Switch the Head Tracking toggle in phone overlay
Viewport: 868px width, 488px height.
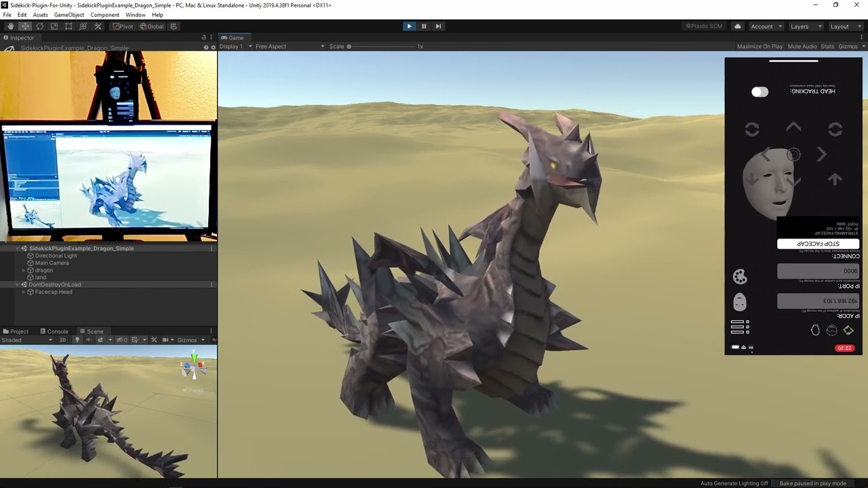pos(759,92)
